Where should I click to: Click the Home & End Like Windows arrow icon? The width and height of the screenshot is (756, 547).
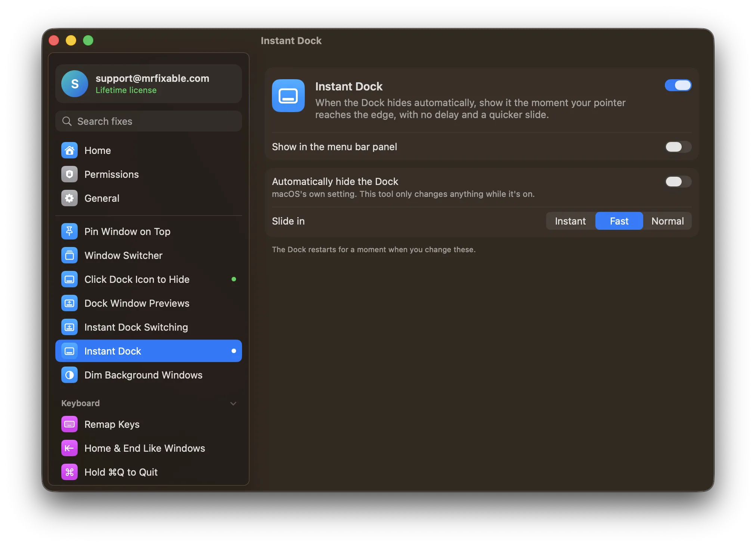point(69,448)
